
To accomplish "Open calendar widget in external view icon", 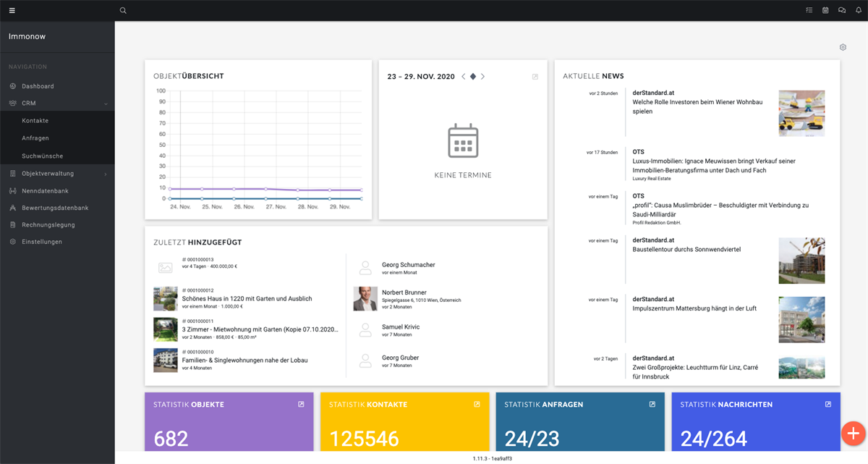I will [x=535, y=76].
